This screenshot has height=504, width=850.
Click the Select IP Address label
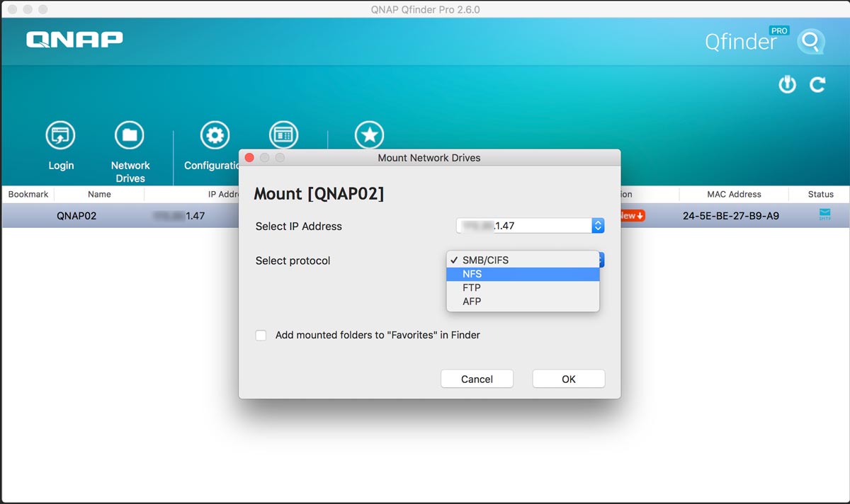coord(298,227)
